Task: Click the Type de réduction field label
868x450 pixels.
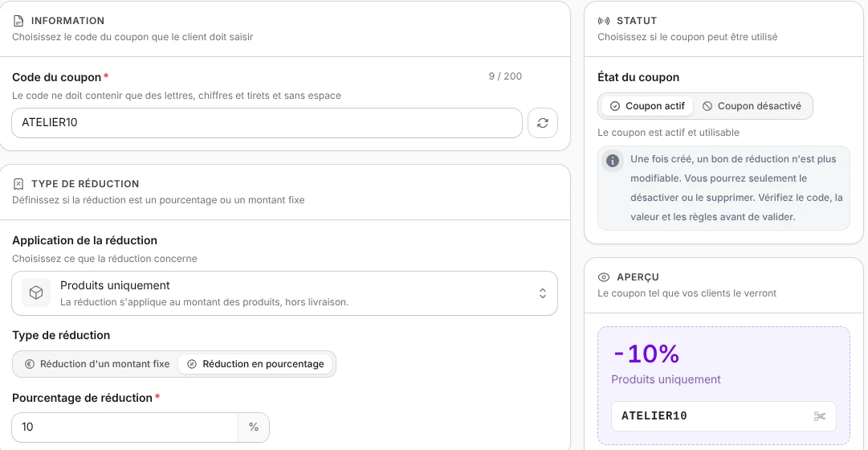Action: tap(61, 335)
